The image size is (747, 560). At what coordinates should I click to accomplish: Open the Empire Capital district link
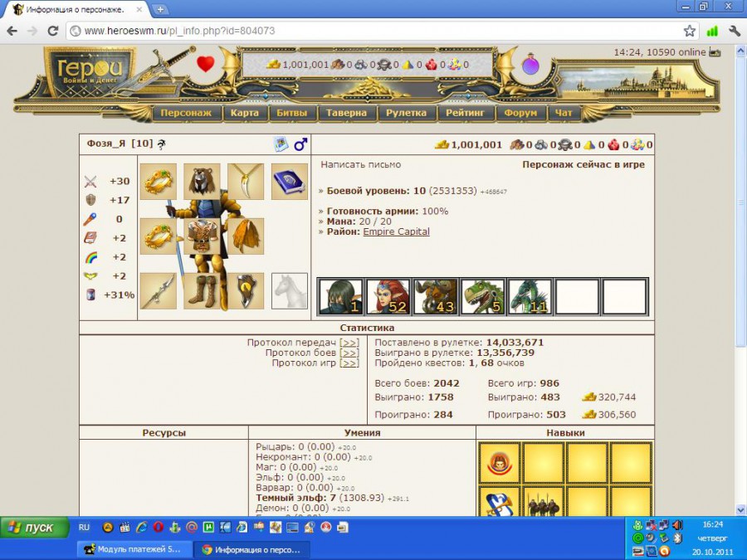(x=397, y=232)
